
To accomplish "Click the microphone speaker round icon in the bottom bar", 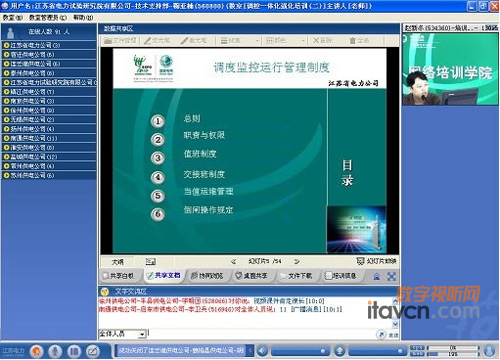I will click(55, 351).
